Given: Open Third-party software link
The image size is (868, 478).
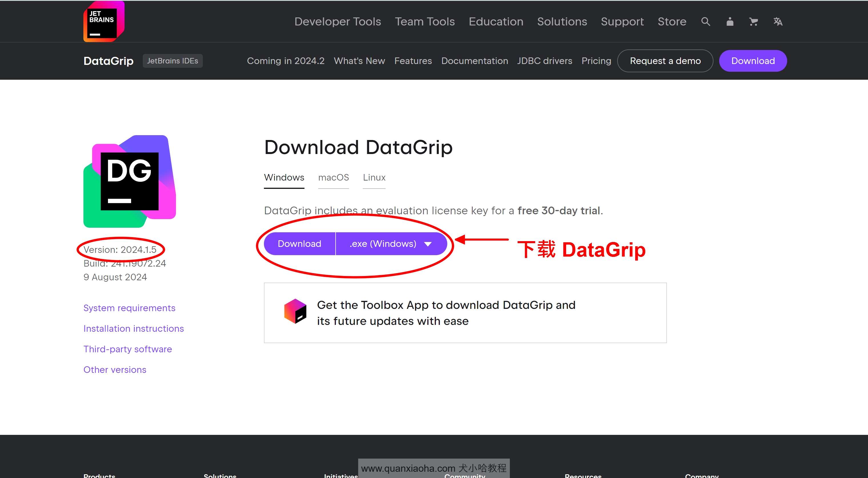Looking at the screenshot, I should (x=128, y=349).
